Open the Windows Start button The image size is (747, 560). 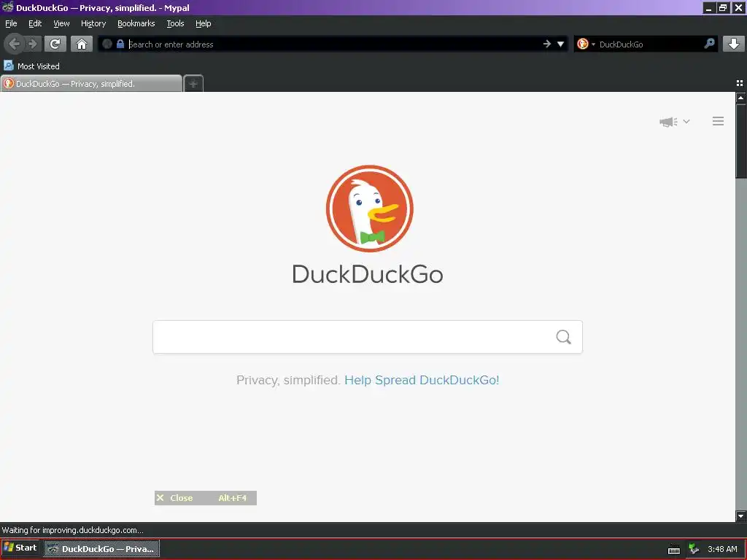tap(20, 548)
